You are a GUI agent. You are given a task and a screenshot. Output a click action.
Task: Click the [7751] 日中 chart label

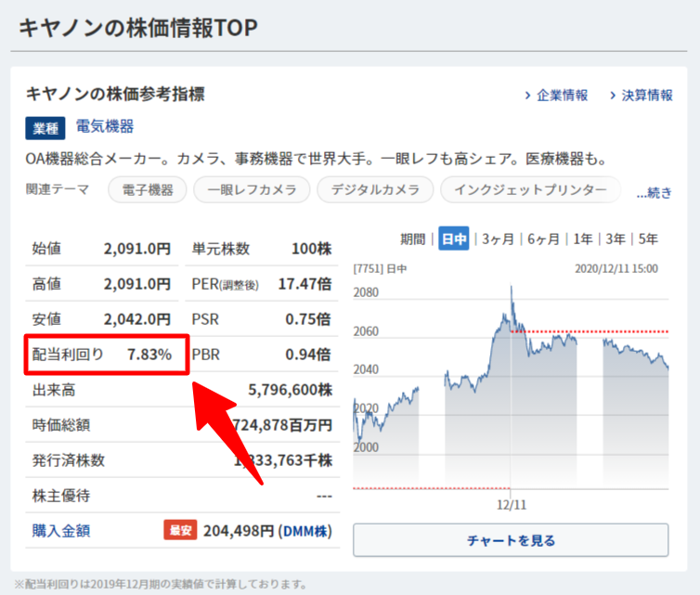(x=380, y=268)
